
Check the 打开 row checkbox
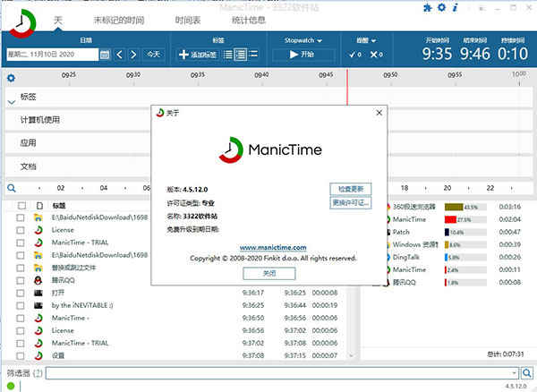coord(21,293)
